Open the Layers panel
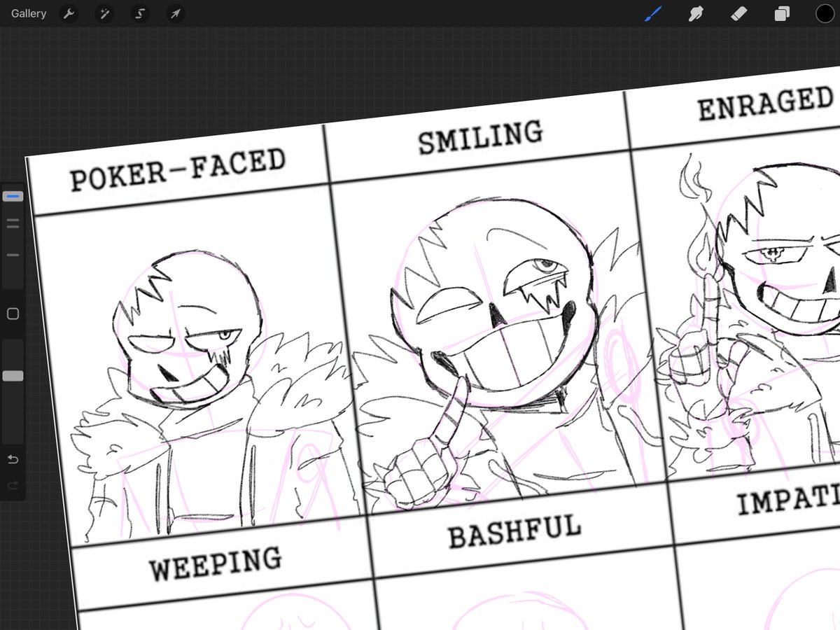The width and height of the screenshot is (840, 630). click(x=782, y=14)
